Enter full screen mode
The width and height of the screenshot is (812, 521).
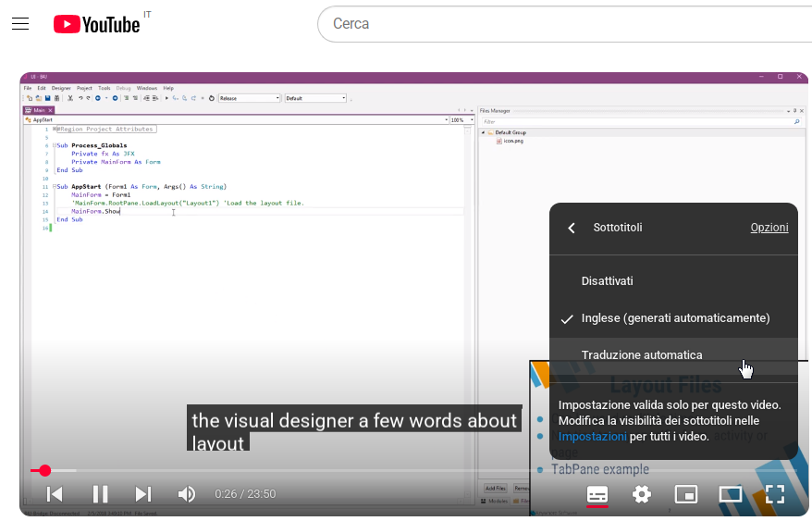pyautogui.click(x=775, y=494)
